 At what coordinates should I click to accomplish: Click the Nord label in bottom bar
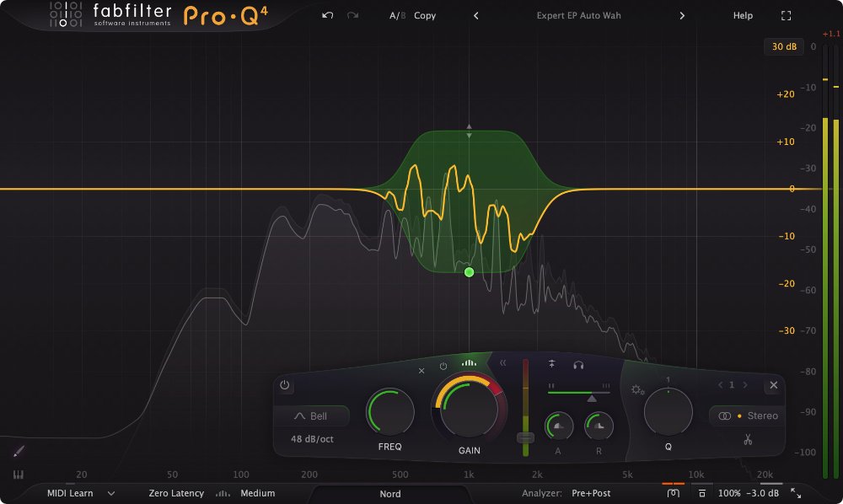[x=389, y=494]
